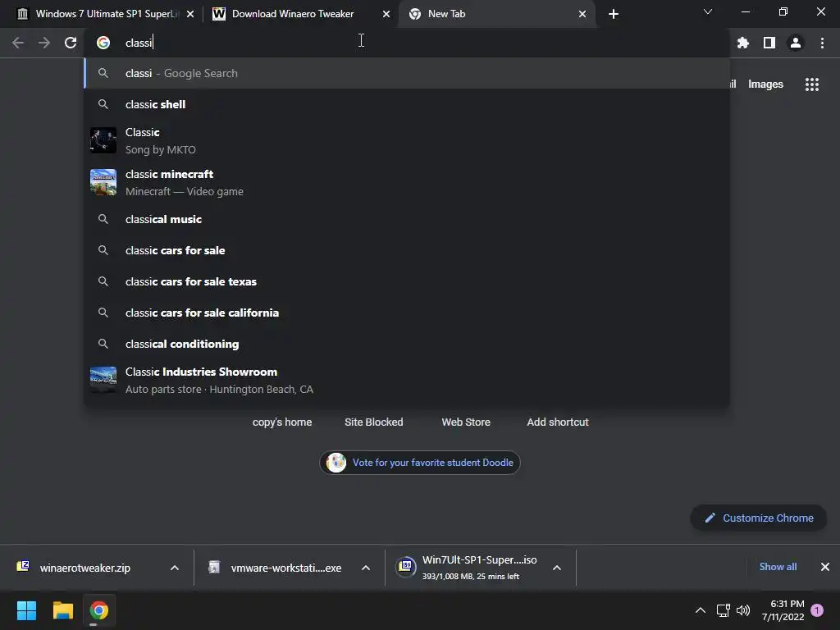Open the notification badge in tray
The height and width of the screenshot is (630, 840).
pos(817,610)
